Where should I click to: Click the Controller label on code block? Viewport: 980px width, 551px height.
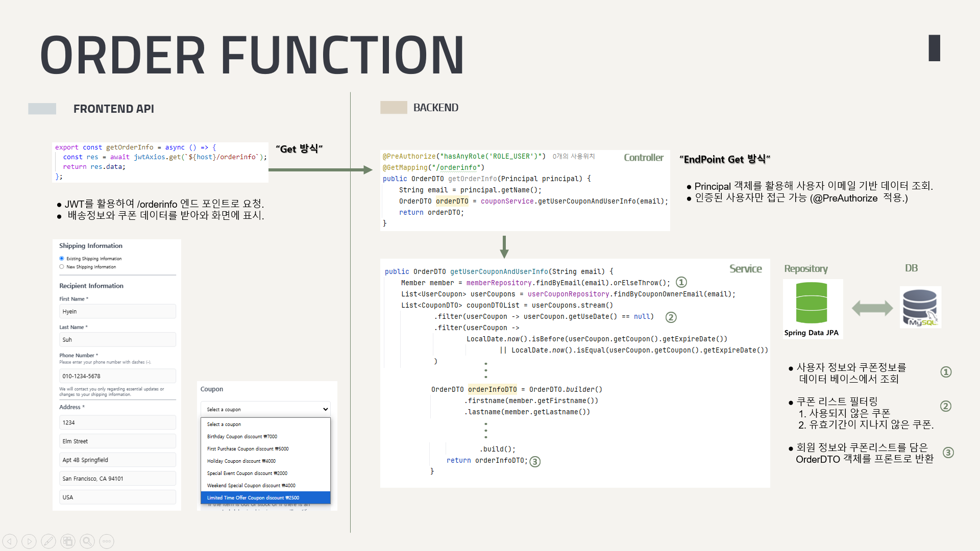643,158
